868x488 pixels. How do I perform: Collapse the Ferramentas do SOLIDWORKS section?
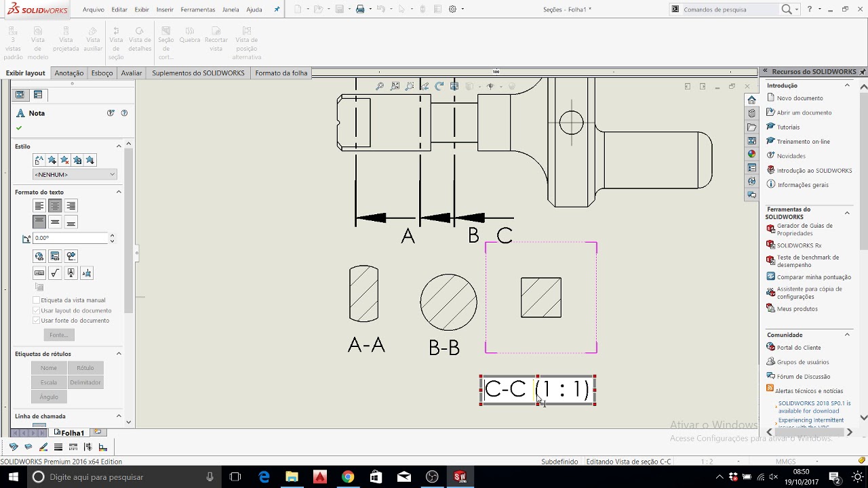tap(847, 213)
